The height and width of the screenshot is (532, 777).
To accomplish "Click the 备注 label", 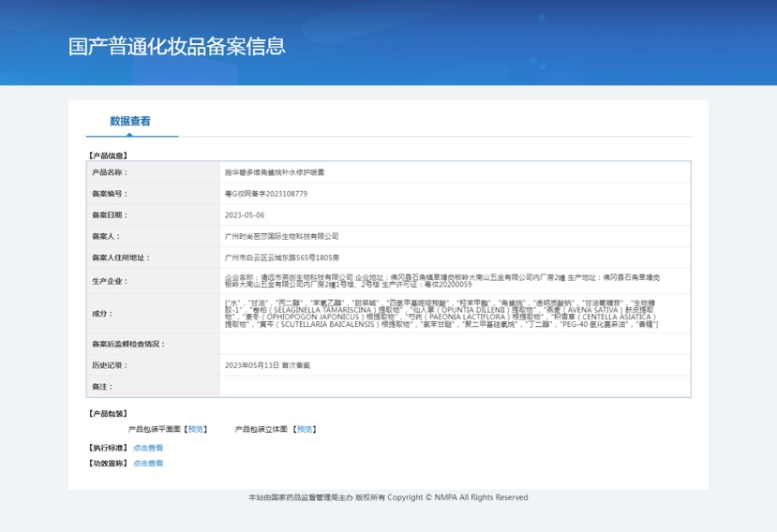I will pyautogui.click(x=102, y=387).
